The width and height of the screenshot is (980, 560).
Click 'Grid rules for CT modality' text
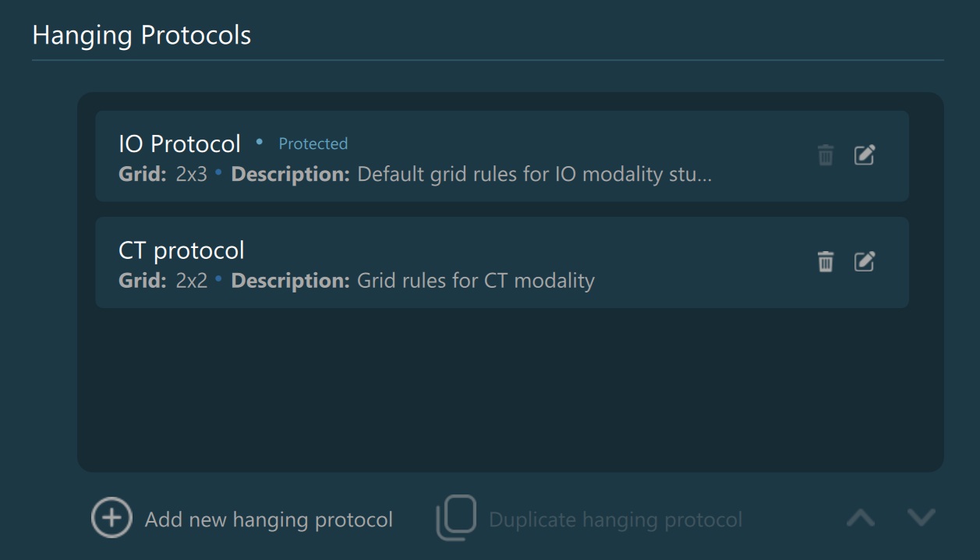tap(476, 281)
